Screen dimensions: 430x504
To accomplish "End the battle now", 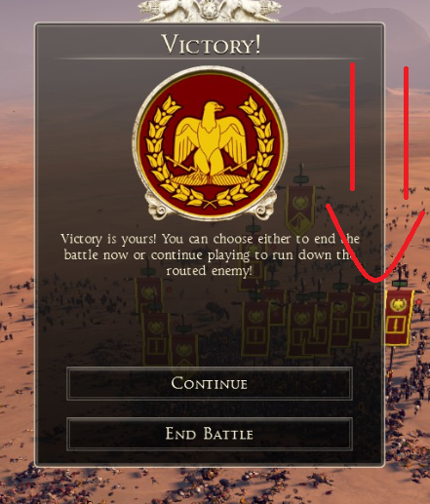I will (x=210, y=434).
